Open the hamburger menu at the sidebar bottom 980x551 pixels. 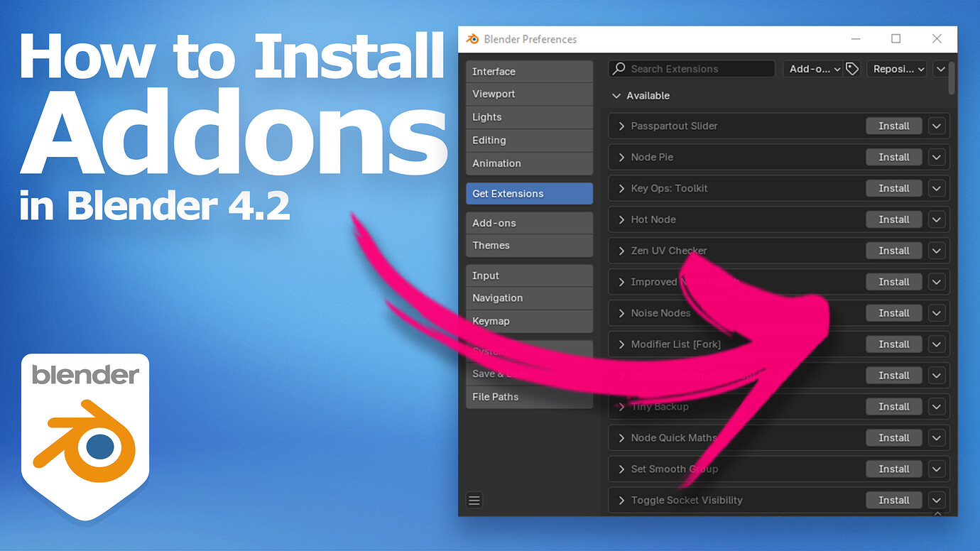[x=474, y=501]
